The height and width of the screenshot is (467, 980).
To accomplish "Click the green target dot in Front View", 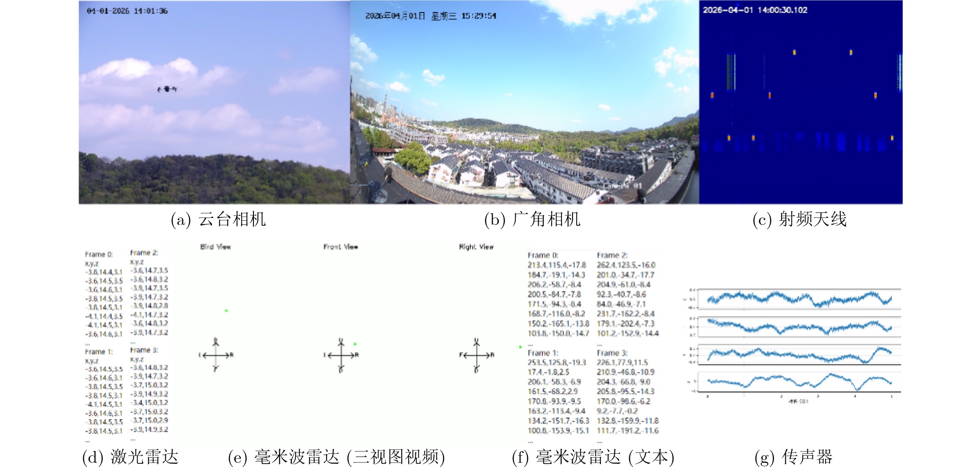I will click(355, 344).
